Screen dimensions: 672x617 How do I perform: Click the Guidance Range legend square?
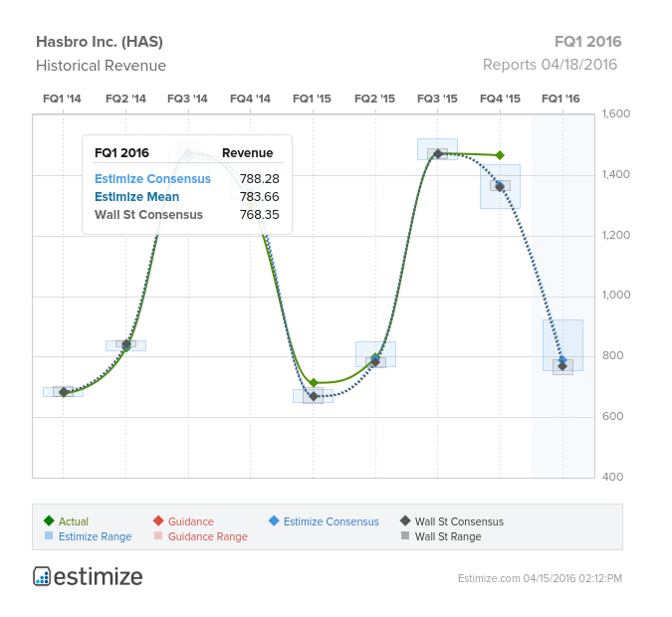coord(158,535)
